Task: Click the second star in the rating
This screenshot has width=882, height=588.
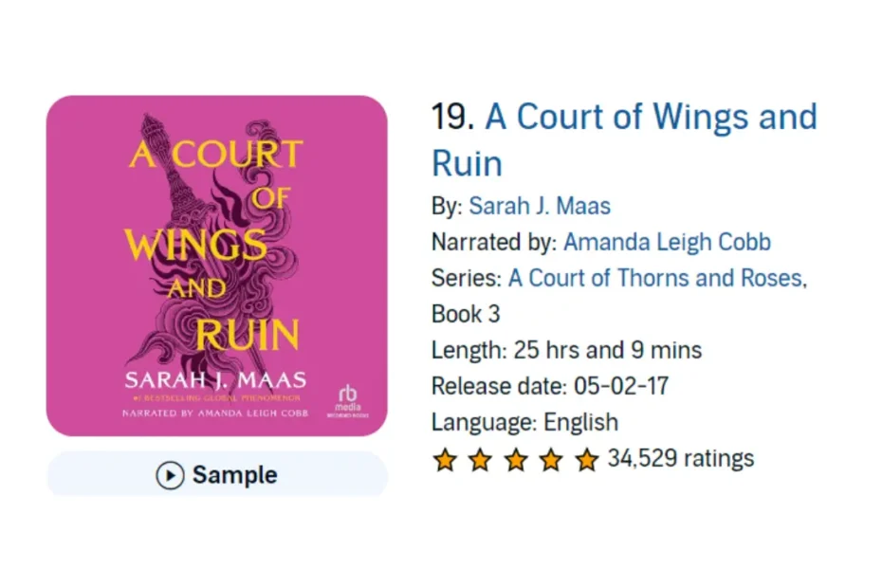Action: click(480, 459)
